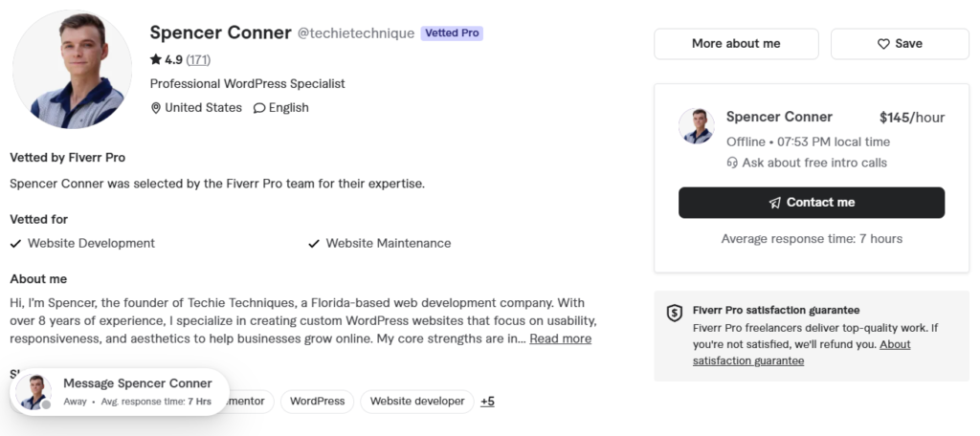Click the headset icon near free intro calls
The image size is (980, 436).
(x=732, y=163)
